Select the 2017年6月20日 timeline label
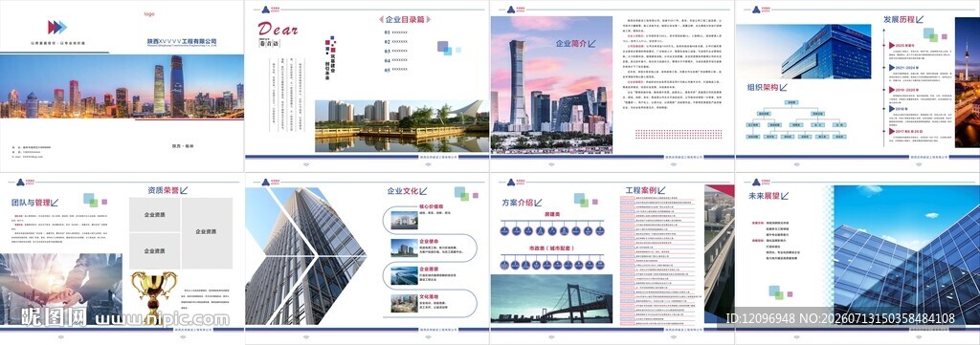Image resolution: width=980 pixels, height=345 pixels. pyautogui.click(x=909, y=131)
